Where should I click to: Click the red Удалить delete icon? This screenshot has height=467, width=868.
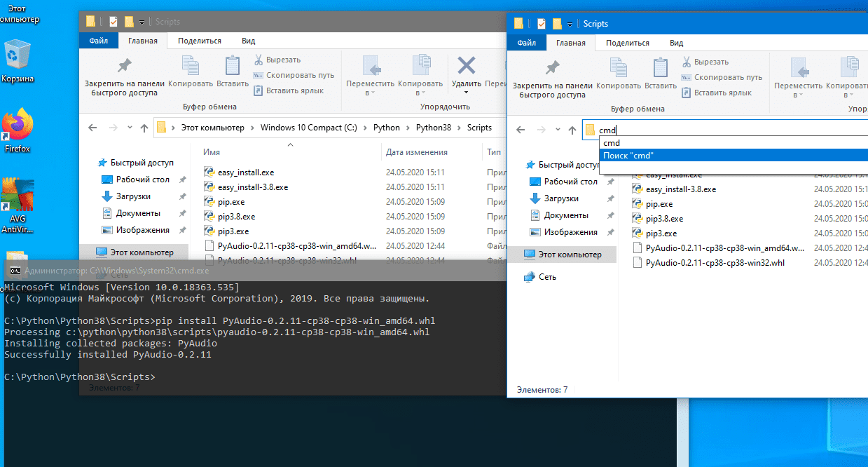[466, 67]
